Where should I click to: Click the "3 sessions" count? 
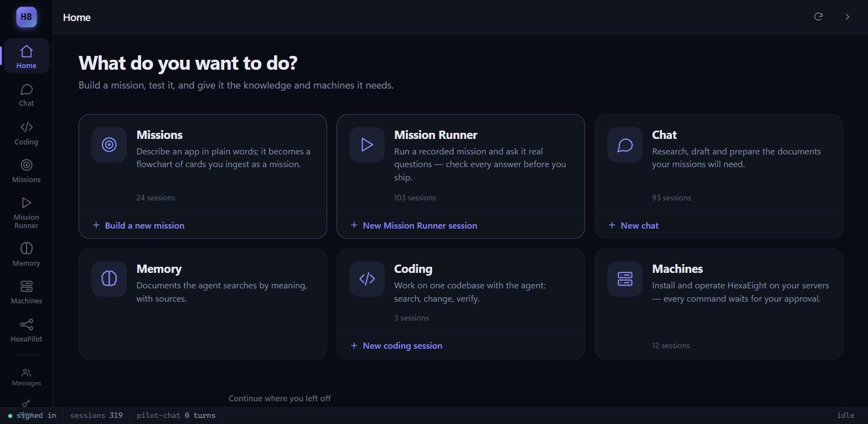coord(411,318)
